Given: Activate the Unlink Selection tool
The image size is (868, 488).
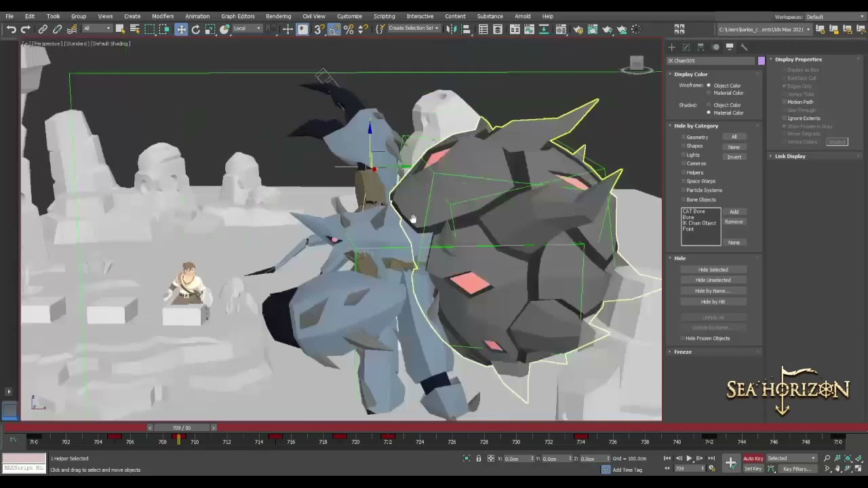Looking at the screenshot, I should click(x=57, y=29).
